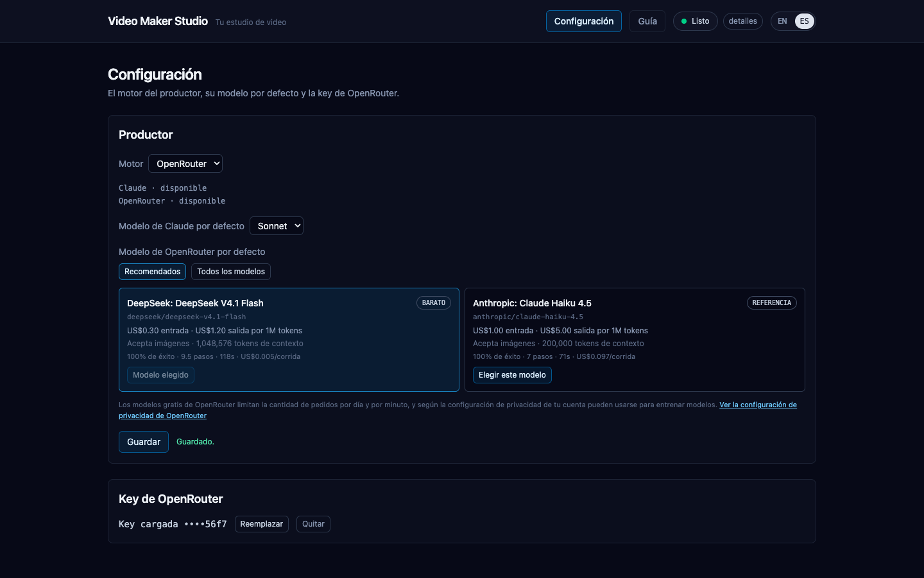Viewport: 924px width, 578px height.
Task: Show status detalles
Action: point(742,21)
